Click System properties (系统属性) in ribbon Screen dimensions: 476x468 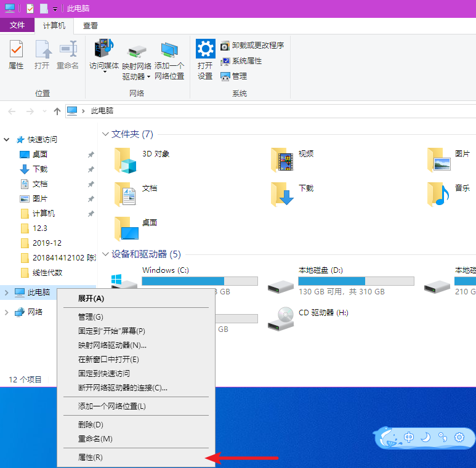pos(241,61)
